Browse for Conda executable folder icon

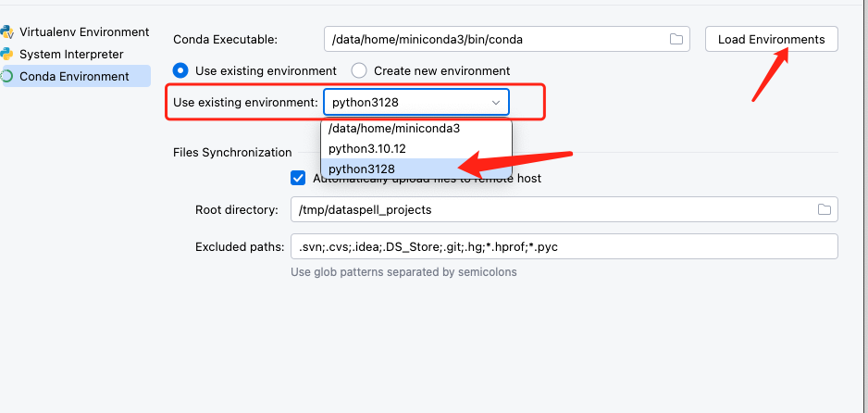pos(676,39)
